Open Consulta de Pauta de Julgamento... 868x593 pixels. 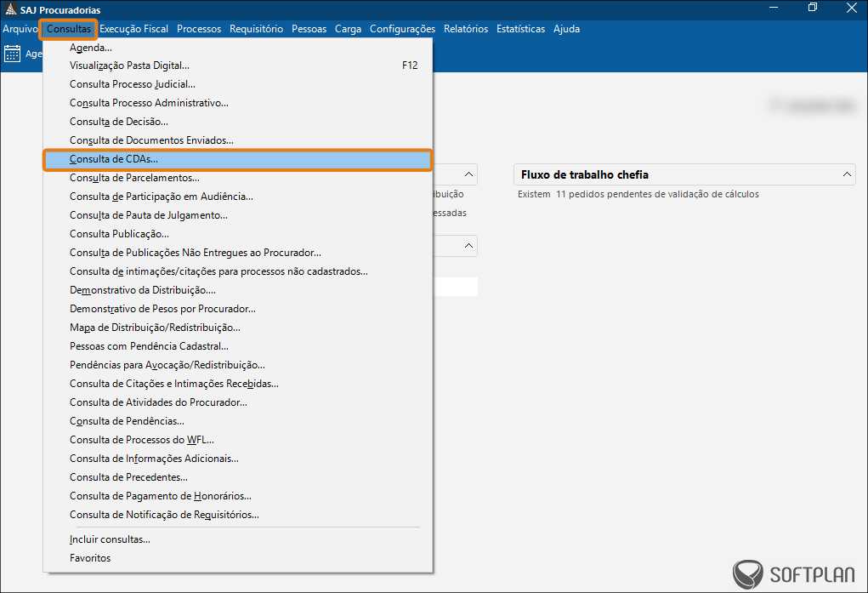pos(238,215)
